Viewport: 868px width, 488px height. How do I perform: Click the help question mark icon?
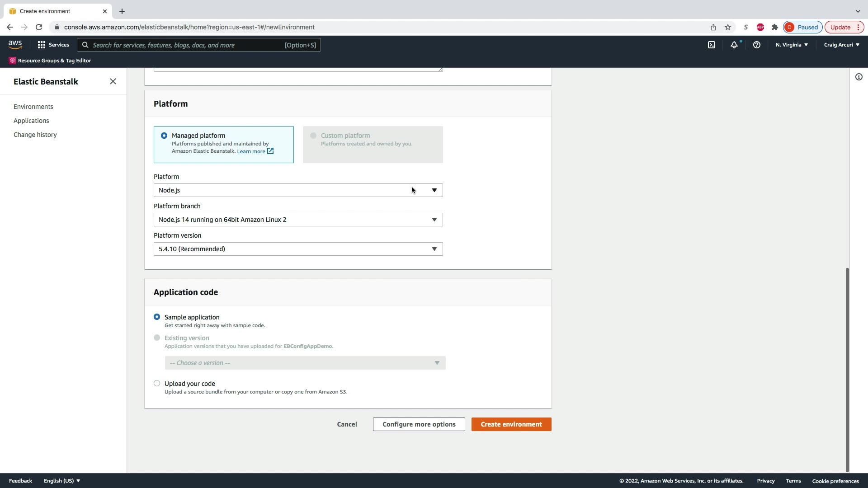(x=756, y=45)
